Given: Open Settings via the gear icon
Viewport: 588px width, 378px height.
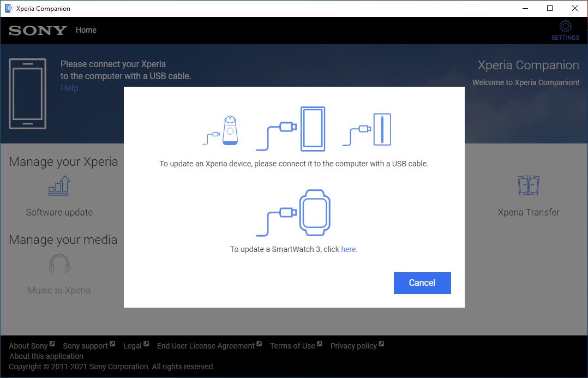Looking at the screenshot, I should pos(565,31).
